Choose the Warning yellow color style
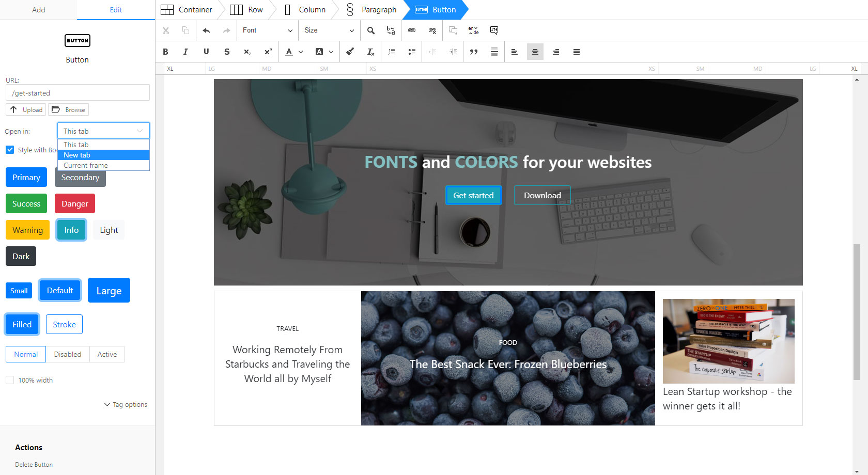The image size is (868, 475). (27, 230)
